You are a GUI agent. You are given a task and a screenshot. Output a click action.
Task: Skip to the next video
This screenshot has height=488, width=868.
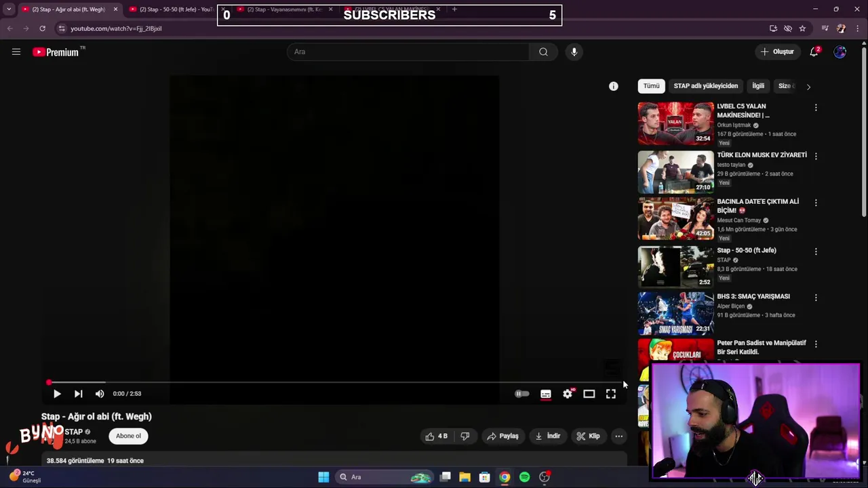point(78,394)
